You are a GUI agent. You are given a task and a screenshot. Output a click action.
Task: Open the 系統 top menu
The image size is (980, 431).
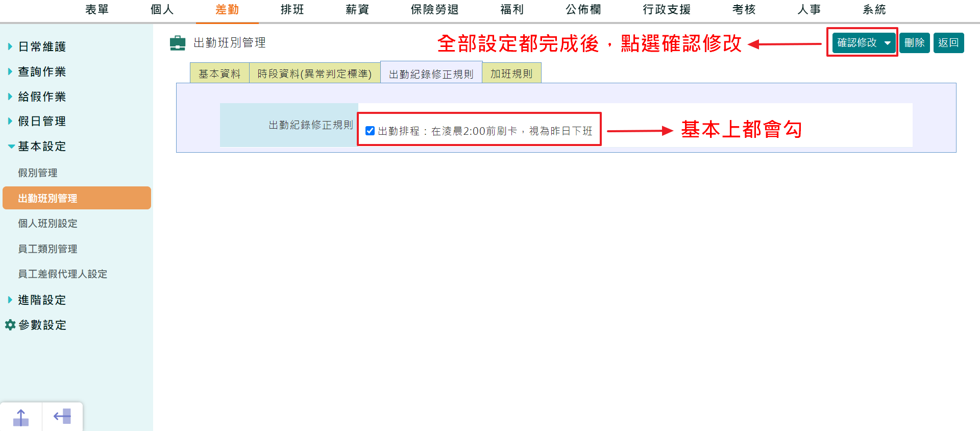(x=874, y=10)
